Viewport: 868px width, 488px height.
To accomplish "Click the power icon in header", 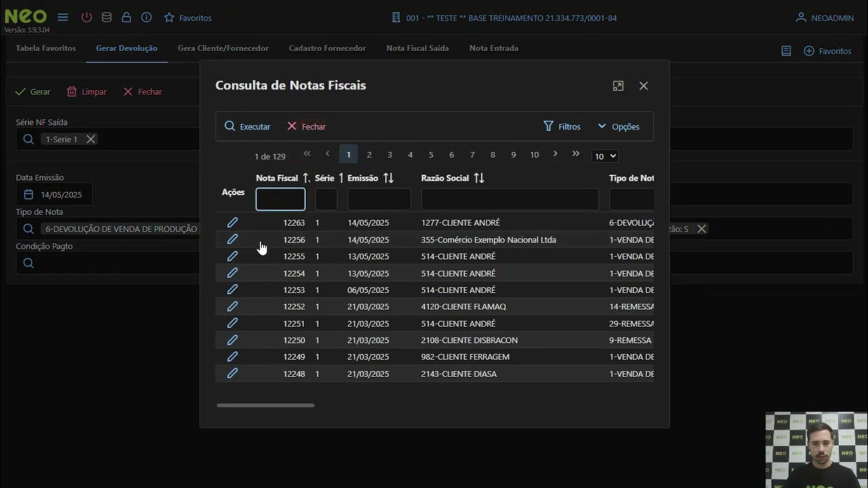I will click(x=87, y=18).
